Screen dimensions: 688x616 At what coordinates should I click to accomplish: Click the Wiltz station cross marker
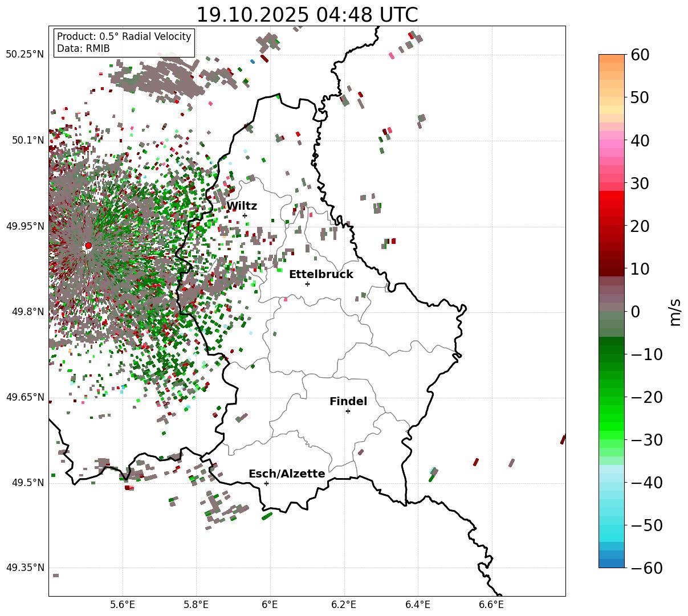coord(245,215)
